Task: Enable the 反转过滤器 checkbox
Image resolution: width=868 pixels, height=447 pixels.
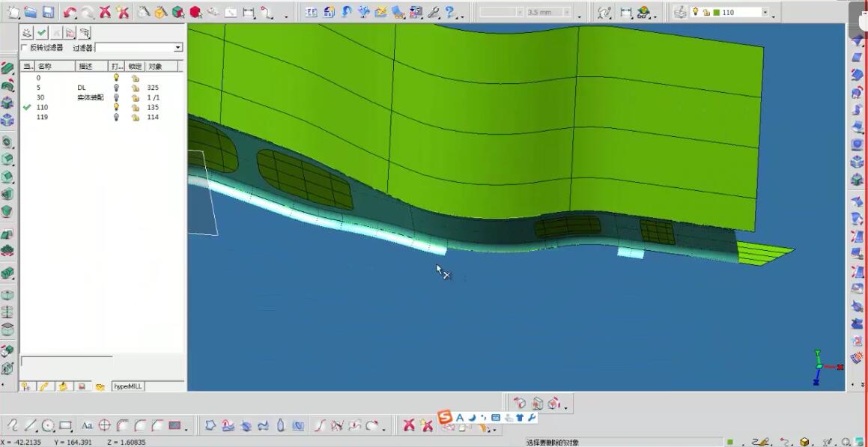Action: tap(25, 47)
